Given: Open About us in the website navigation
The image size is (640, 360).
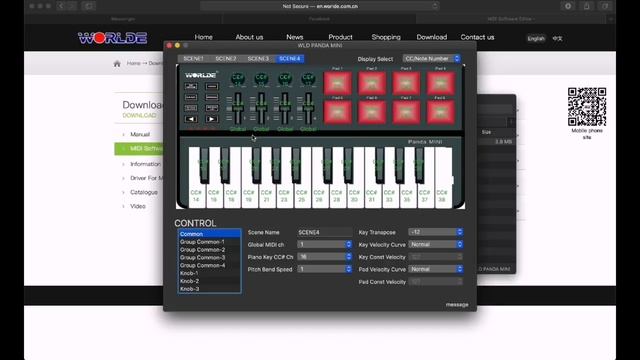Looking at the screenshot, I should pyautogui.click(x=249, y=37).
